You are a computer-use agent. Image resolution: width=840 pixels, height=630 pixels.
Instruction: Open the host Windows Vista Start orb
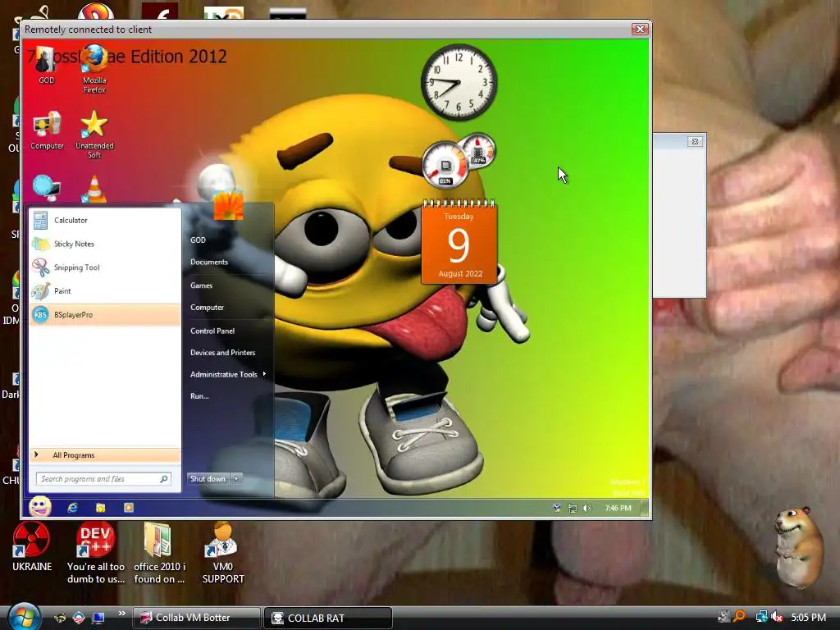pos(24,617)
